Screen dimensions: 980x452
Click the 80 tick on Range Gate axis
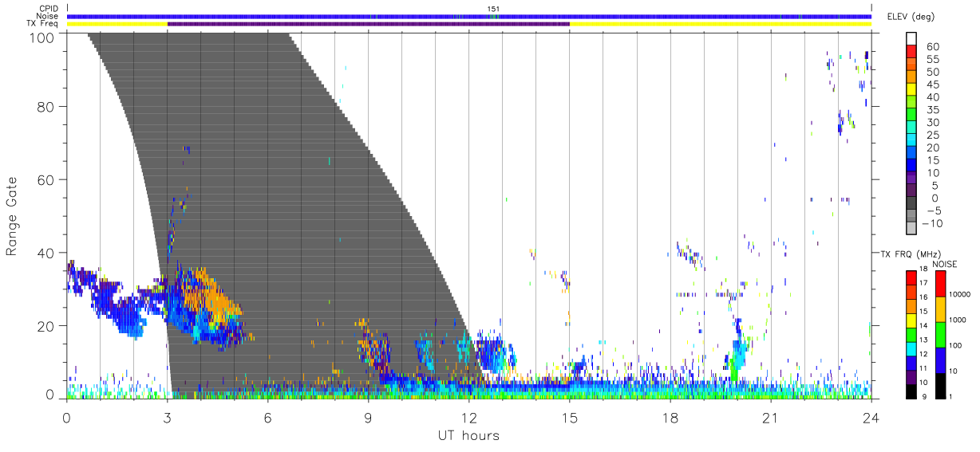47,106
